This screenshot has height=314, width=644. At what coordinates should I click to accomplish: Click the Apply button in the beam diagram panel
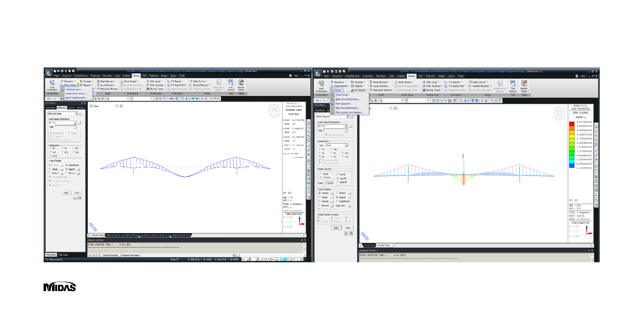(336, 228)
